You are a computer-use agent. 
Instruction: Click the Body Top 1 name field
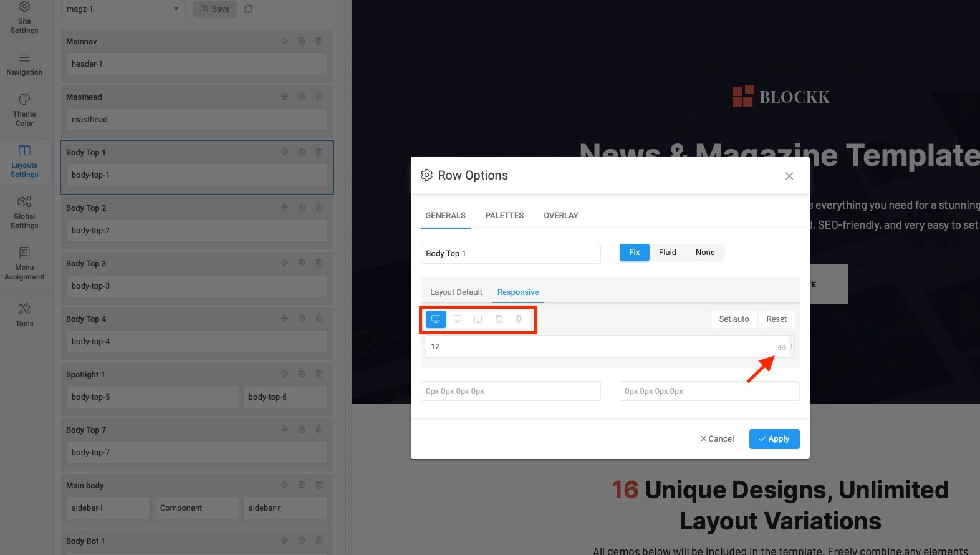click(511, 254)
